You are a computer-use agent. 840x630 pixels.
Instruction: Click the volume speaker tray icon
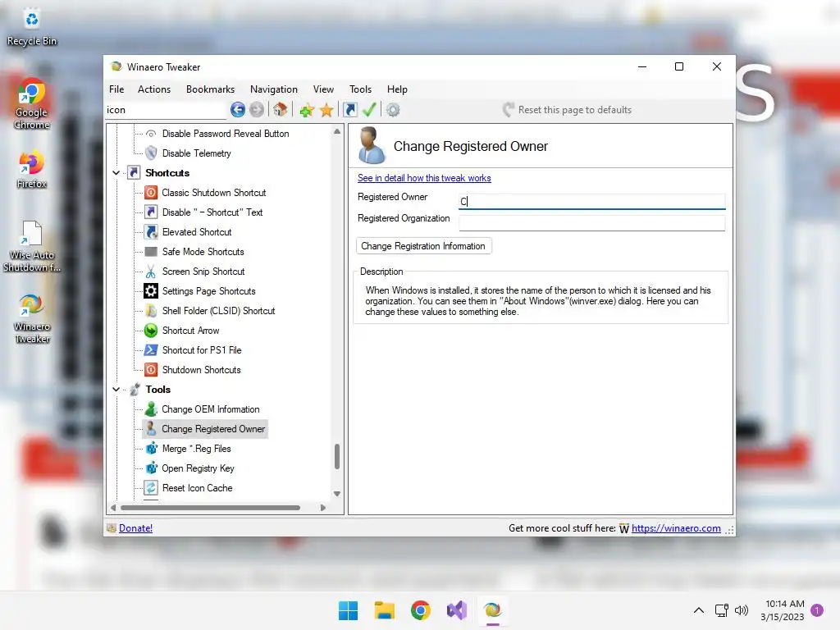click(742, 610)
